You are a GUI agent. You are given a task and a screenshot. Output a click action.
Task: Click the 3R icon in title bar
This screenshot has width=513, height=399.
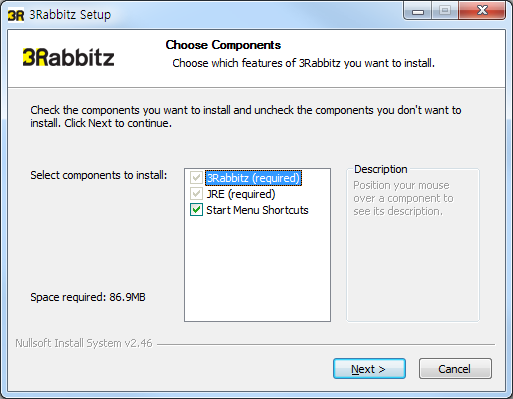(x=16, y=15)
